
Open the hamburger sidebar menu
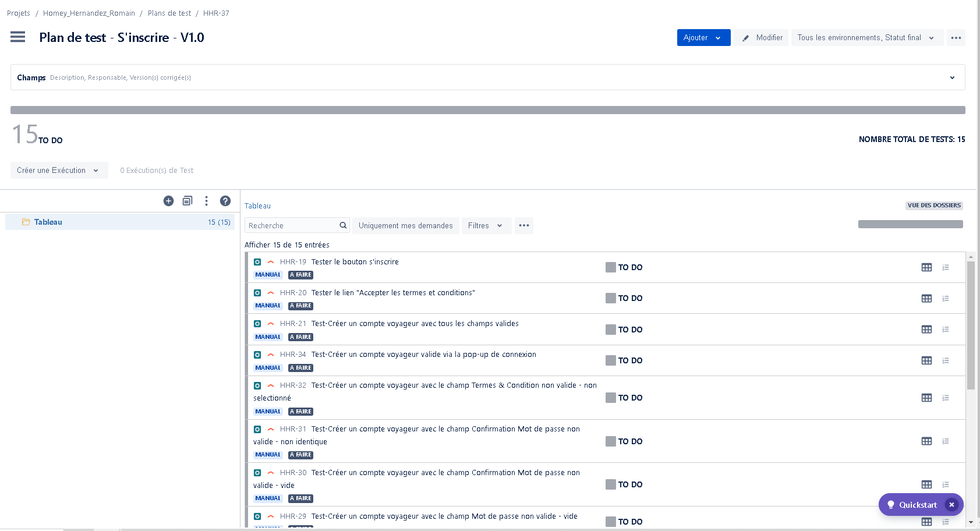pos(18,37)
